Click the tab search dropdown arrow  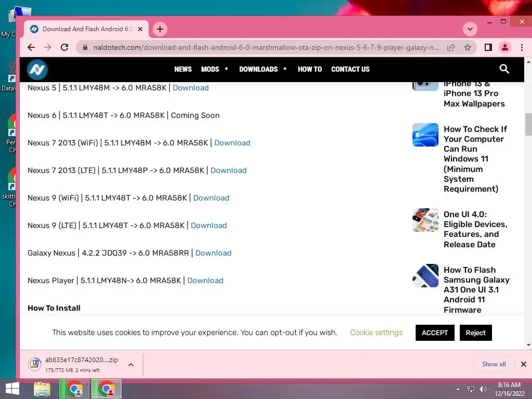tap(470, 29)
